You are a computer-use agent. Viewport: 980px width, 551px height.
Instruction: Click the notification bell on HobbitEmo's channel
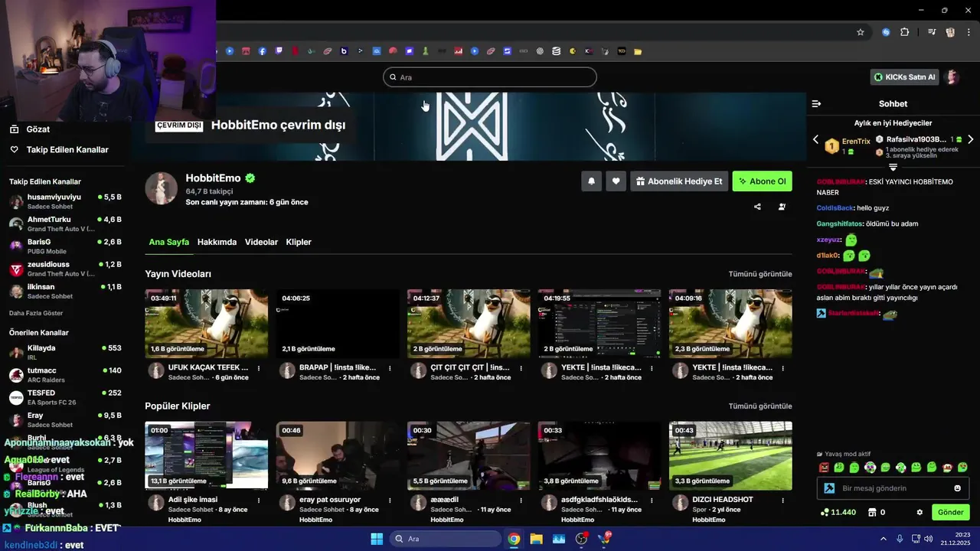tap(591, 181)
